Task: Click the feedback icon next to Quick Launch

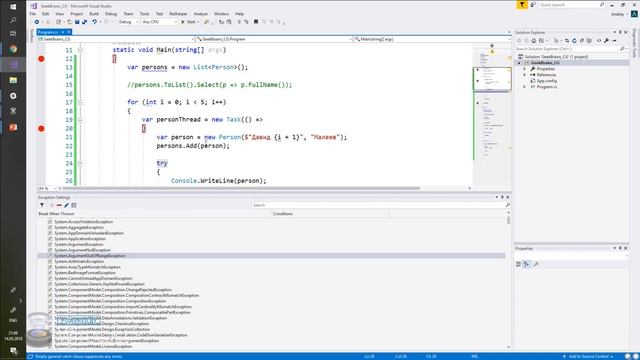Action: coord(533,5)
